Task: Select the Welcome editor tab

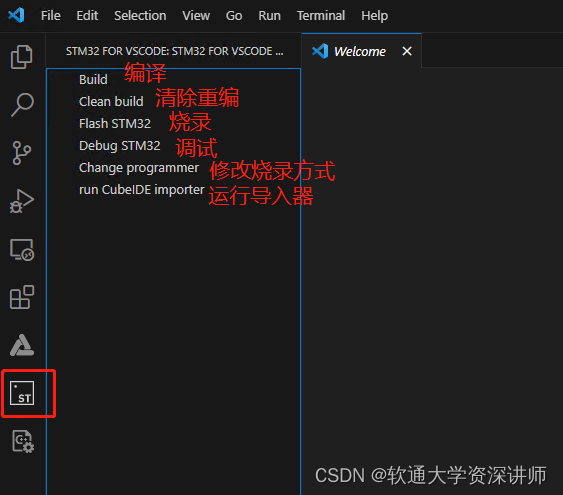Action: tap(361, 51)
